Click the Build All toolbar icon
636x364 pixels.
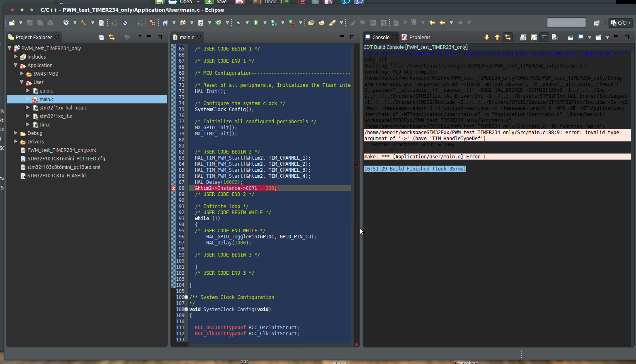pyautogui.click(x=66, y=23)
